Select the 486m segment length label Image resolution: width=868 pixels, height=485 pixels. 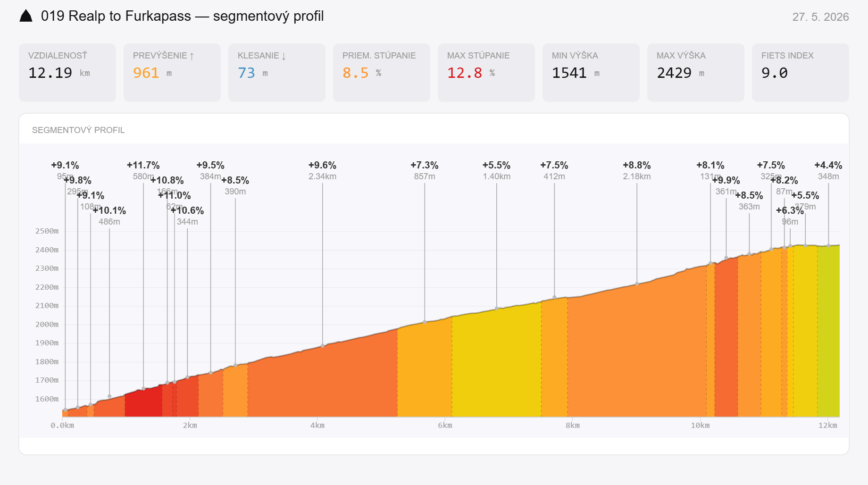pyautogui.click(x=109, y=222)
